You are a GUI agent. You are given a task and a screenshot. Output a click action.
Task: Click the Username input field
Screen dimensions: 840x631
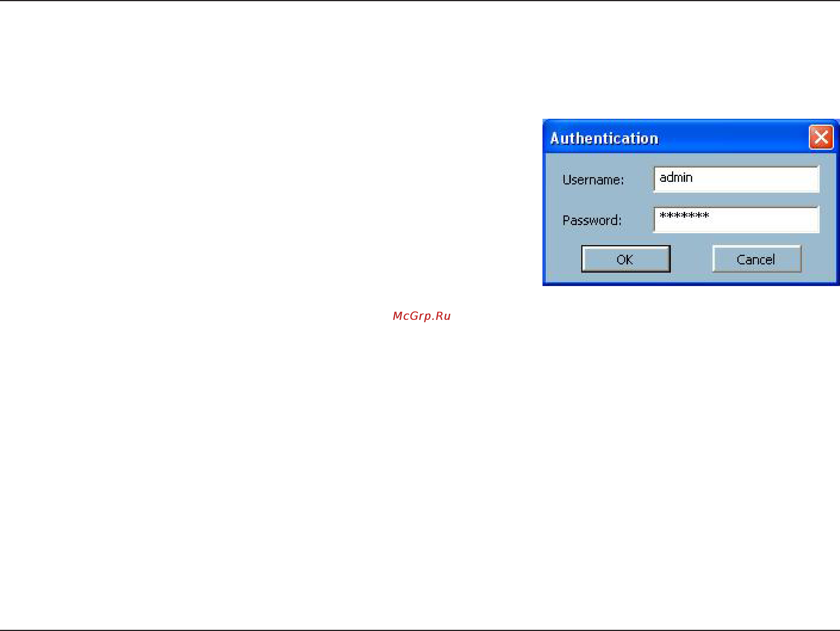click(x=736, y=179)
